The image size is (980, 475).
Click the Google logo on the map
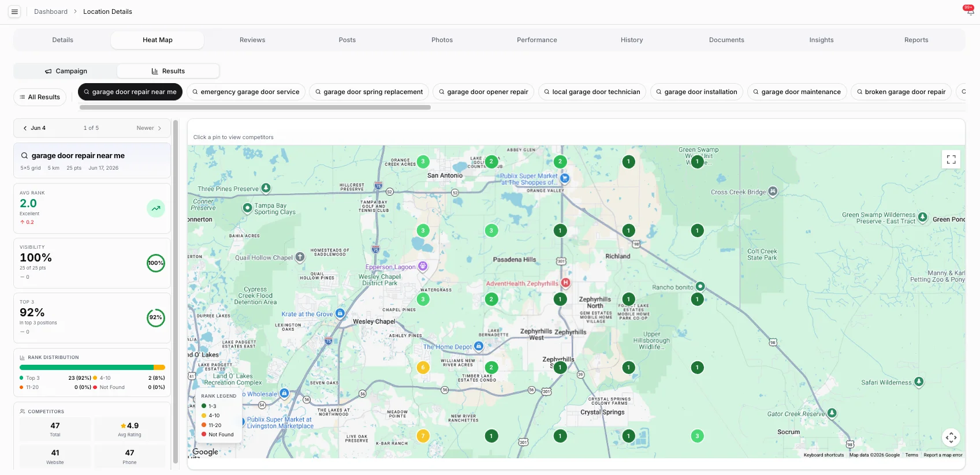click(x=206, y=452)
